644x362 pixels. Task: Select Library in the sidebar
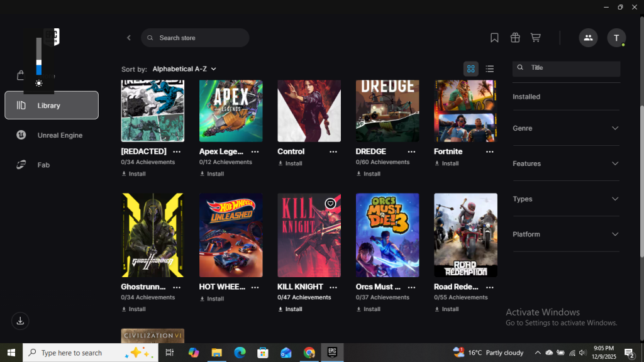51,105
